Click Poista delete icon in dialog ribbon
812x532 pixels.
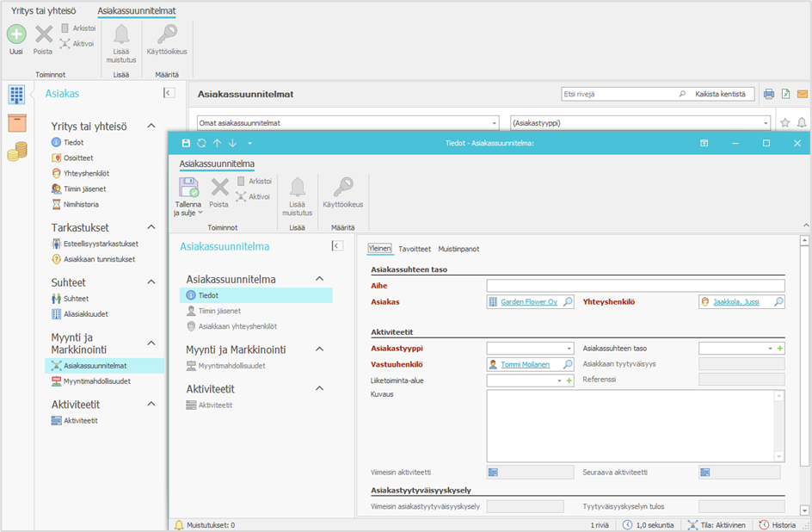coord(219,188)
